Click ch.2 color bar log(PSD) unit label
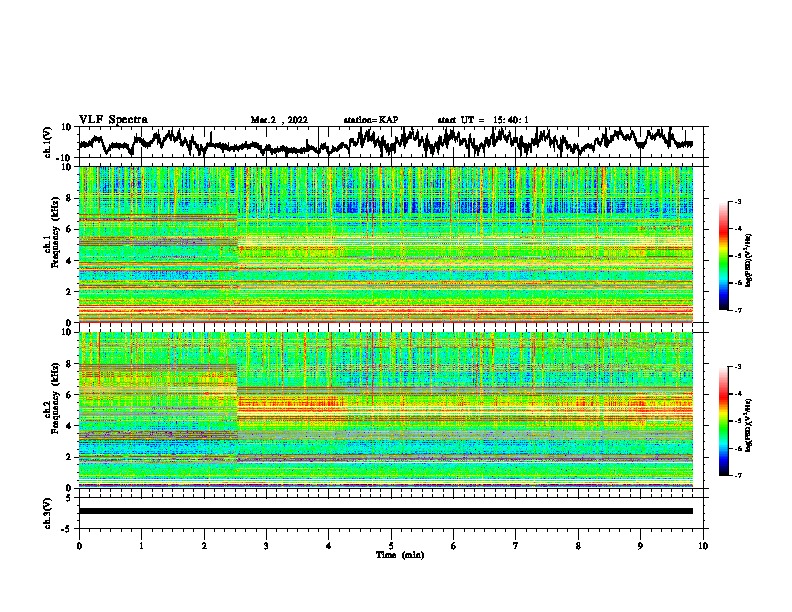Screen dimensions: 792x612 pos(748,425)
